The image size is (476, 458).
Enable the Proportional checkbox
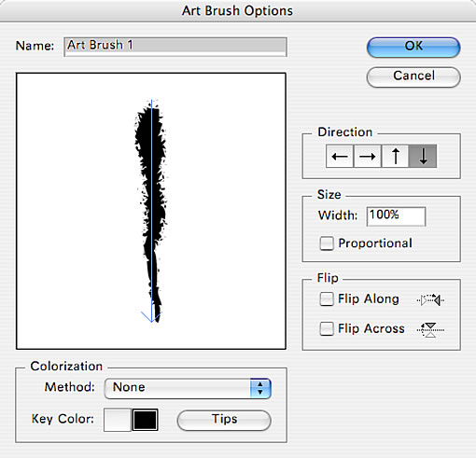tap(327, 243)
